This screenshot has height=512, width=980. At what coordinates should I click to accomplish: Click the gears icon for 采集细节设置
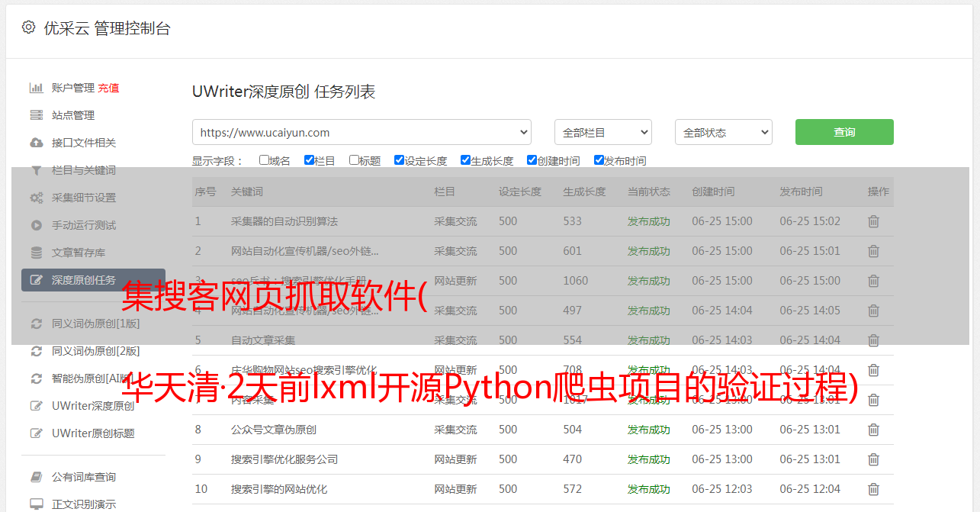pos(36,198)
